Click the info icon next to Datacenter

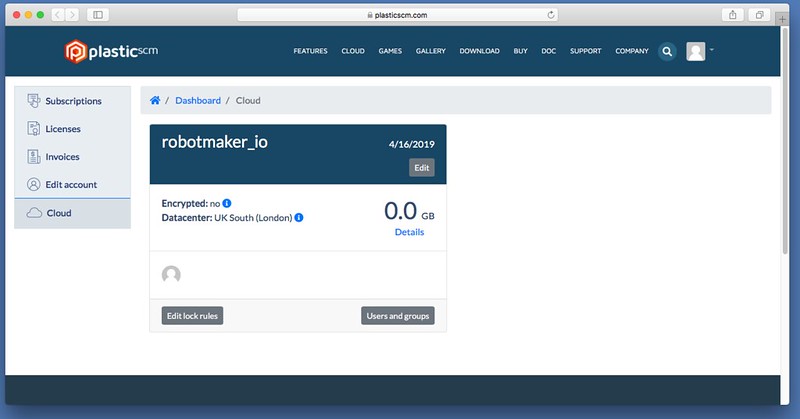(x=299, y=217)
